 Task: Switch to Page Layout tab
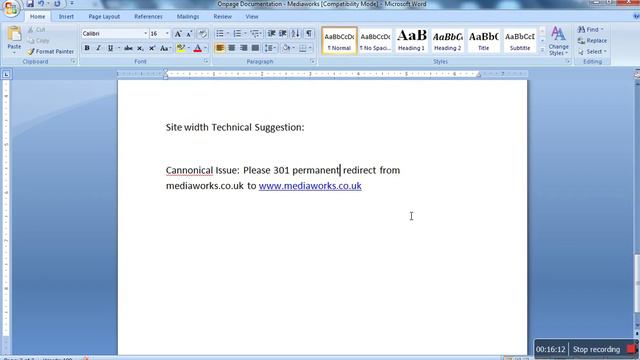104,17
